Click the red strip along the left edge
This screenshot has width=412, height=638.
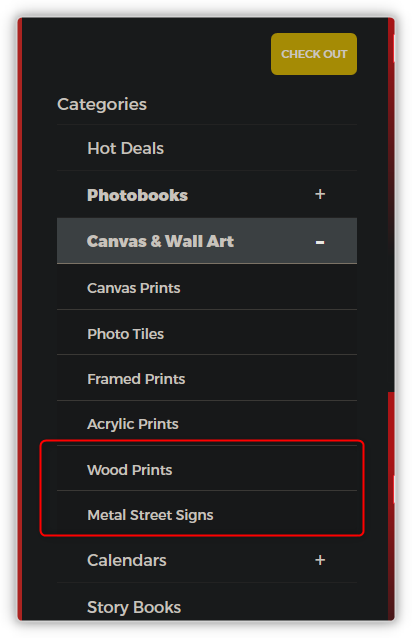pos(20,319)
